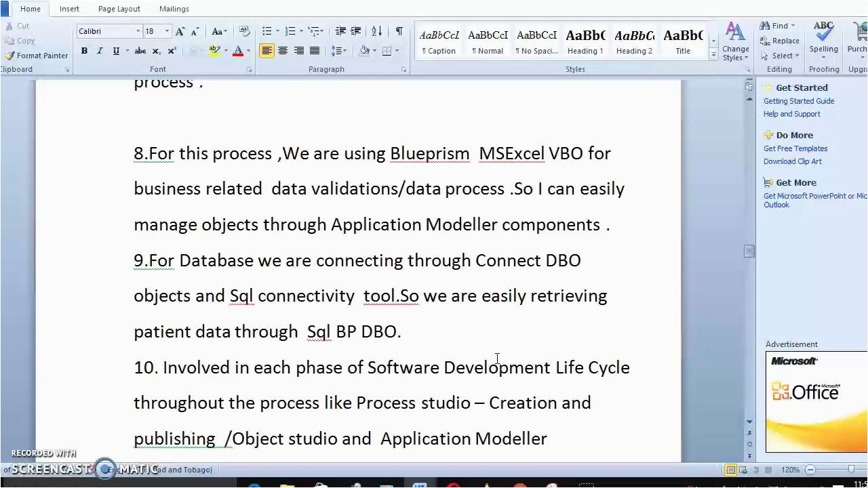
Task: Click the Grow Font icon
Action: pos(180,31)
